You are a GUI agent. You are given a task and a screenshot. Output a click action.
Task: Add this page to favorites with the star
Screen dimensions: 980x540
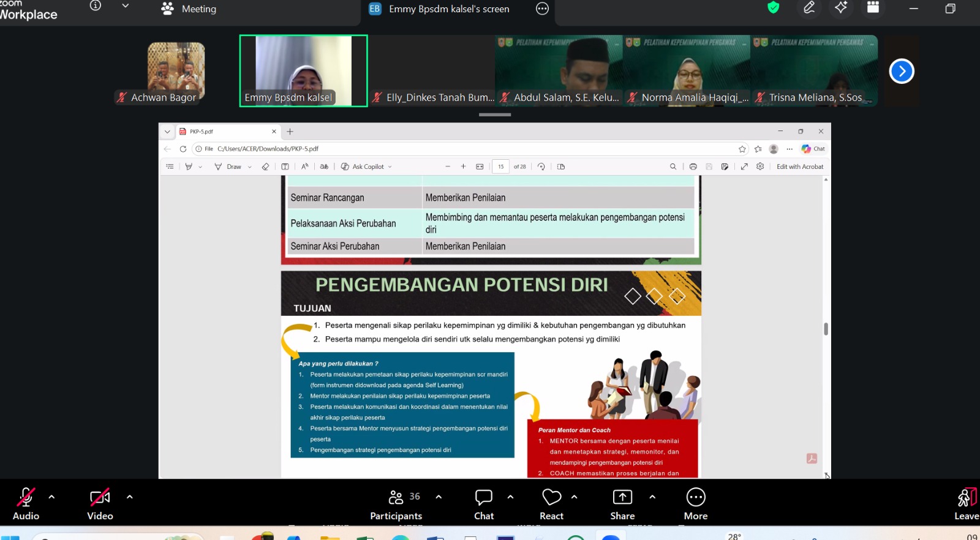pyautogui.click(x=742, y=149)
